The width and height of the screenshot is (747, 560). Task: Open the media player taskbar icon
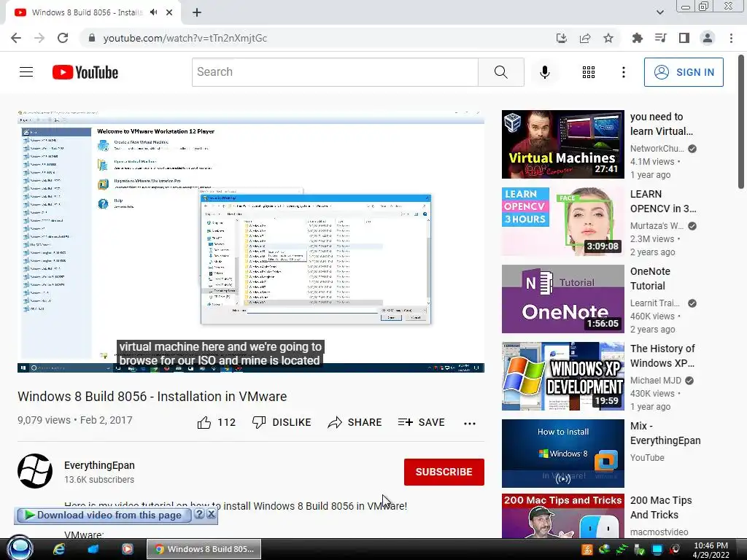click(127, 549)
